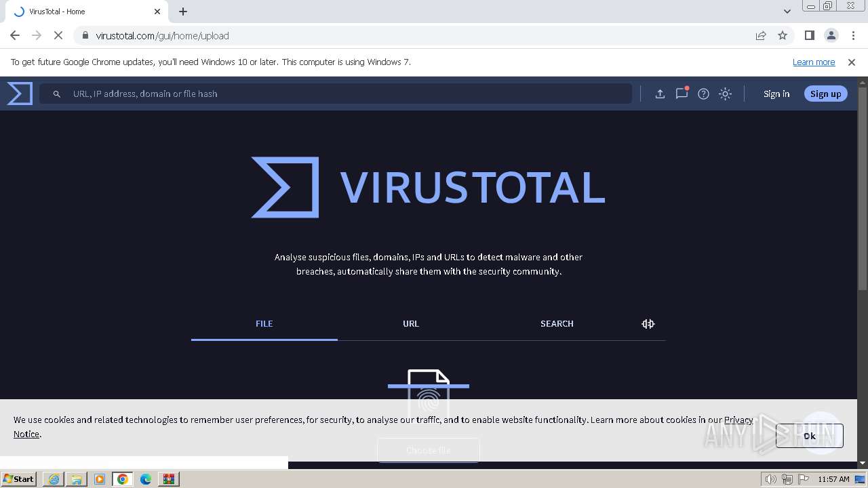Click the Choose file button
The width and height of the screenshot is (868, 488).
428,451
